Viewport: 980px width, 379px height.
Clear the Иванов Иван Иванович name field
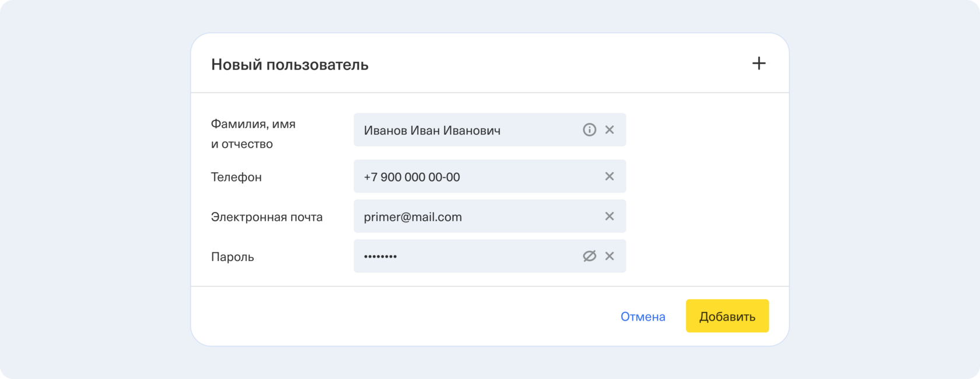tap(610, 130)
